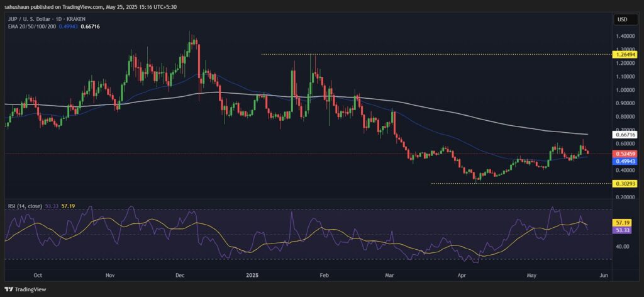Click the yellow 57.19 RSI value tag
Image resolution: width=644 pixels, height=297 pixels.
point(621,223)
